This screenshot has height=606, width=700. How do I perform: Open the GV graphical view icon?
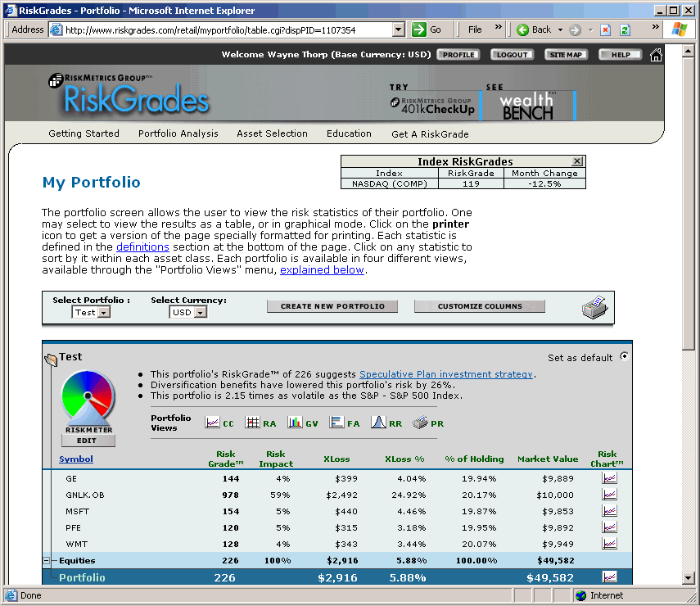point(296,423)
